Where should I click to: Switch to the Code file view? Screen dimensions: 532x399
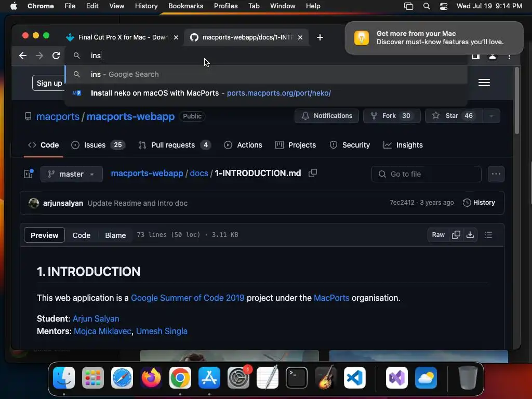click(82, 235)
